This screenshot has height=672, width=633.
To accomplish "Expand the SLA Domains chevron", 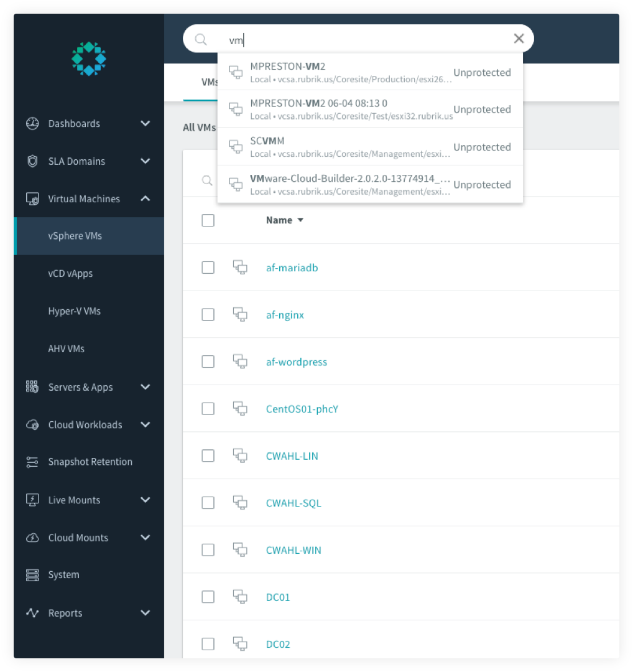I will [146, 161].
